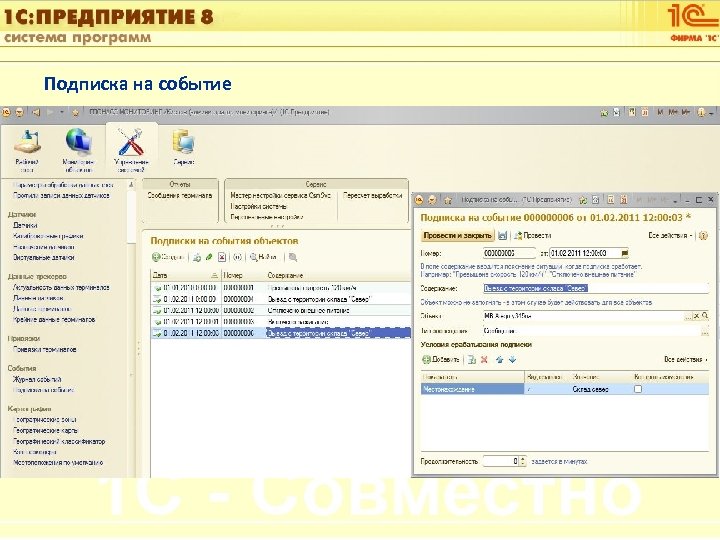The width and height of the screenshot is (720, 540).
Task: Open Географические карты in left navigation
Action: click(x=45, y=431)
